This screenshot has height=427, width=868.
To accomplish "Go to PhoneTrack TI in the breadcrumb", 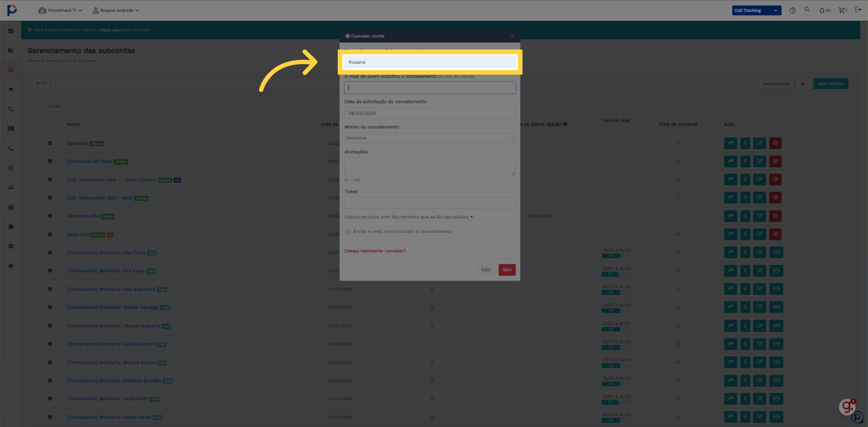I will pos(59,61).
